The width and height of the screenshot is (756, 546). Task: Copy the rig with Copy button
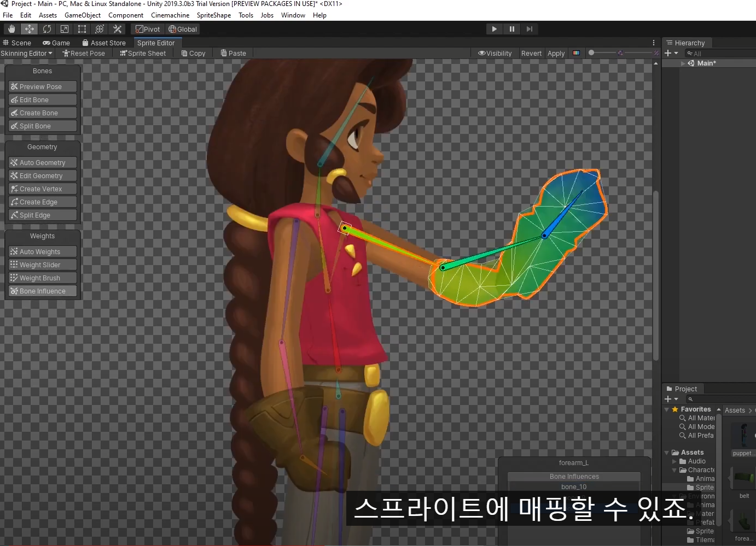pos(194,53)
